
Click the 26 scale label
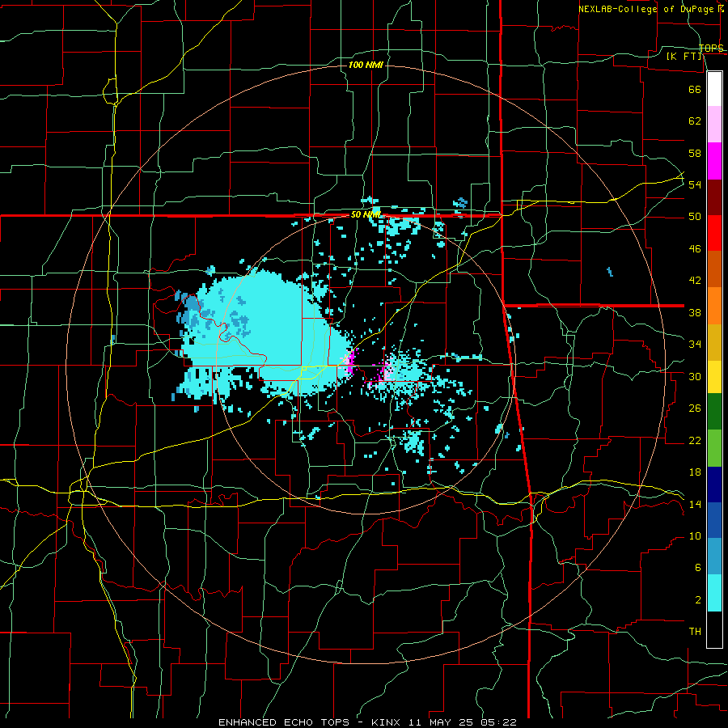click(x=695, y=408)
